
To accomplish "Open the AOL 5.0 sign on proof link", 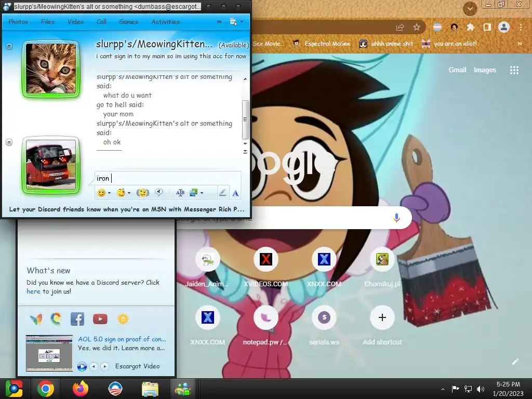I will 122,339.
